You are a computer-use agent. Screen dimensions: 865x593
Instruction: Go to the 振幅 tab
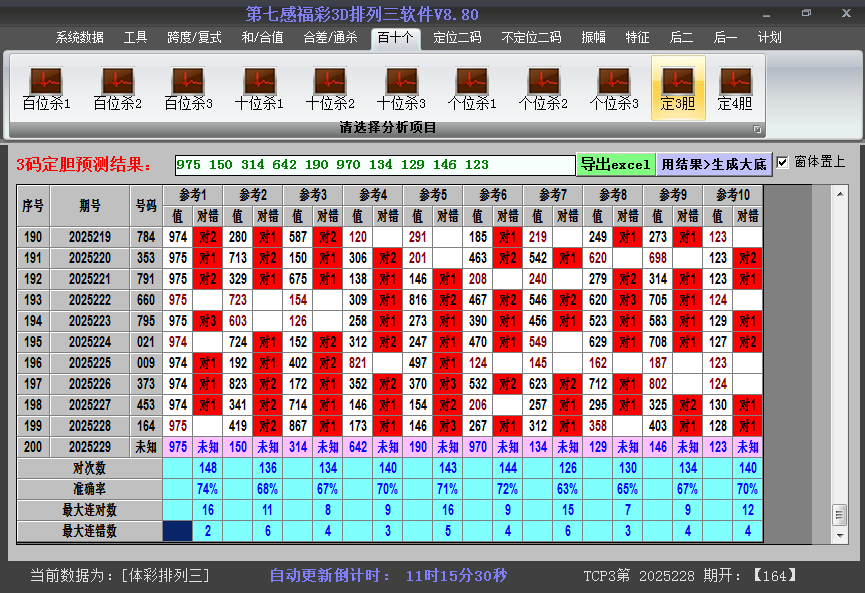(594, 38)
